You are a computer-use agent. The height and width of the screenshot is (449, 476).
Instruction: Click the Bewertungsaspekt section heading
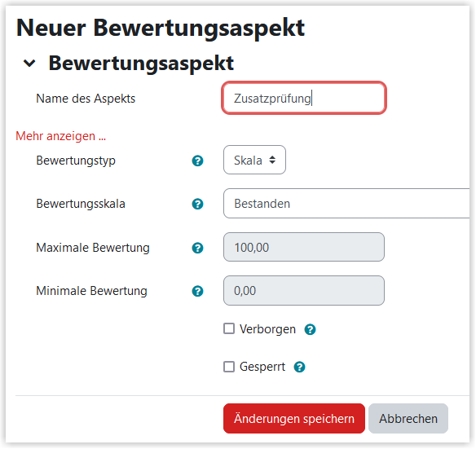click(141, 63)
